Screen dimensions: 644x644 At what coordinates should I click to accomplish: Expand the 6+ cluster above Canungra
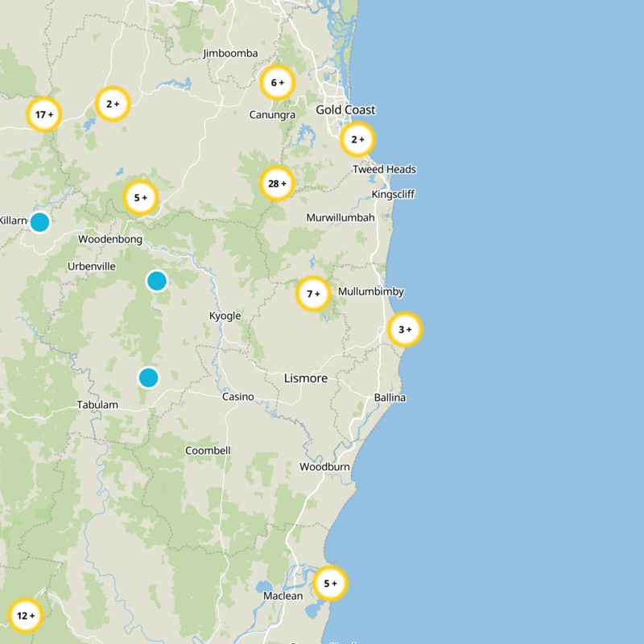tap(279, 80)
